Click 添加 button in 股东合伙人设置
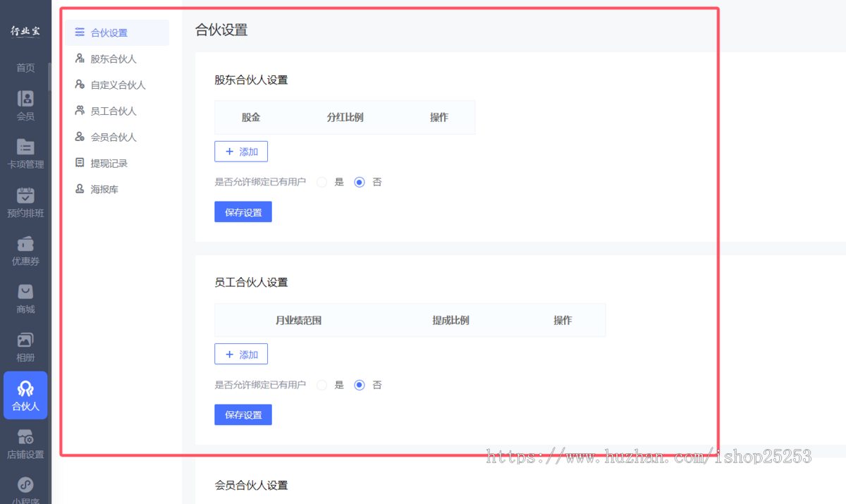Viewport: 846px width, 504px height. tap(241, 152)
